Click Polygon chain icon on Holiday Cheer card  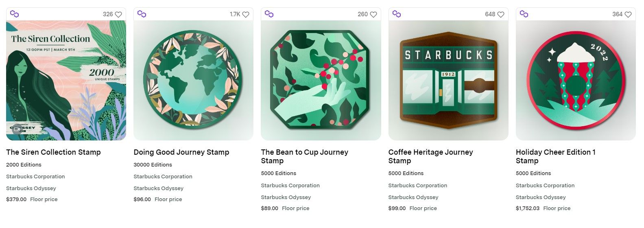coord(524,14)
